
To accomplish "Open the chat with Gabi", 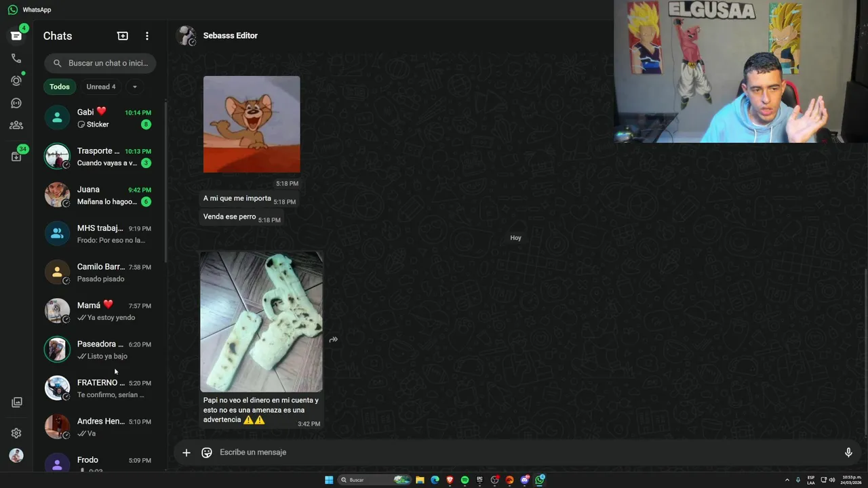I will coord(99,118).
